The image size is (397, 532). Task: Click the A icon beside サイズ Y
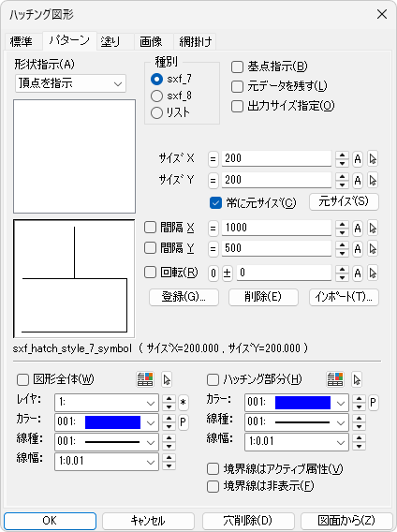pyautogui.click(x=358, y=180)
